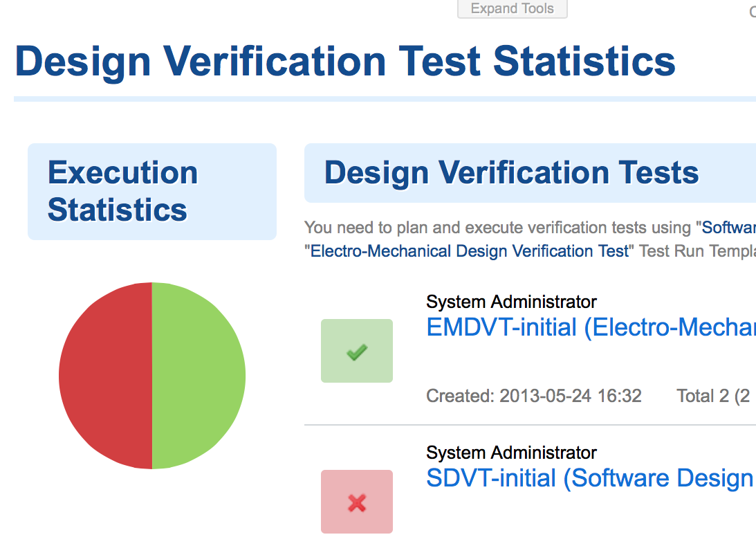Open Electro-Mechanical Design Verification Test template link
This screenshot has height=537, width=756.
[x=470, y=251]
